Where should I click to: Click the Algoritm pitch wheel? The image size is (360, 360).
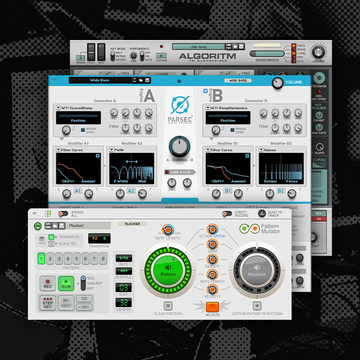pyautogui.click(x=91, y=52)
